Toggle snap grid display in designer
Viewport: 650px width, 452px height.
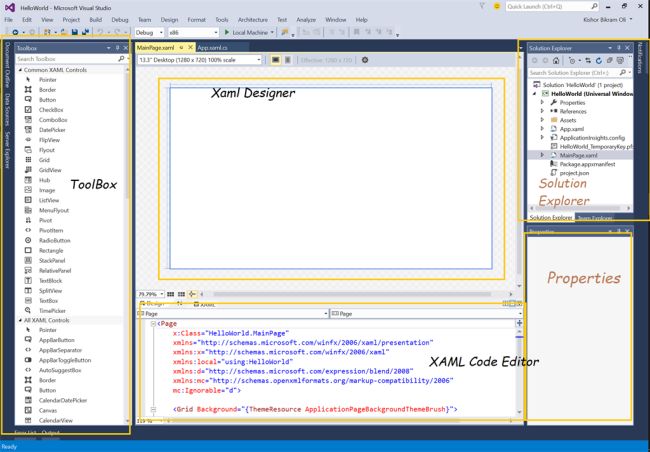pyautogui.click(x=170, y=294)
